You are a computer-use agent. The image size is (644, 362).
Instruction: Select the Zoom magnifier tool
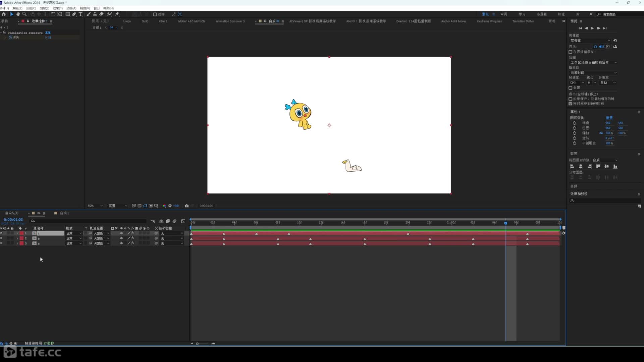coord(24,14)
